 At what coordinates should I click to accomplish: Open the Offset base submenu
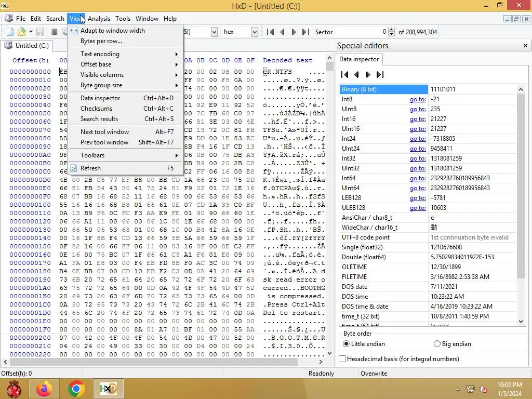pyautogui.click(x=126, y=64)
